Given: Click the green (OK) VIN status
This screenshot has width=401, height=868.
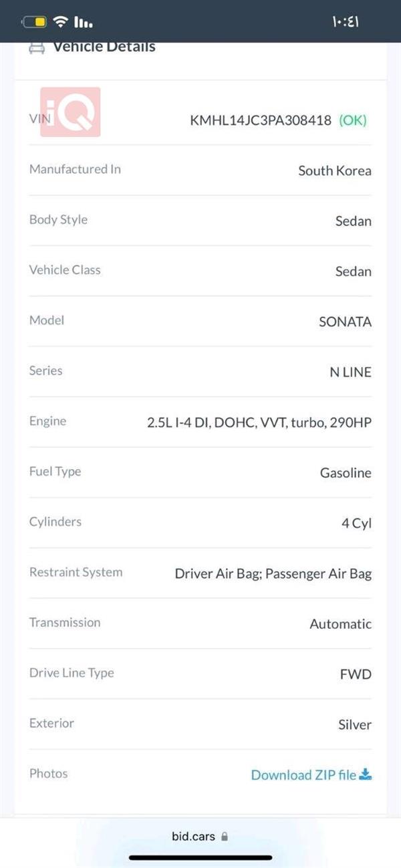Looking at the screenshot, I should [353, 121].
